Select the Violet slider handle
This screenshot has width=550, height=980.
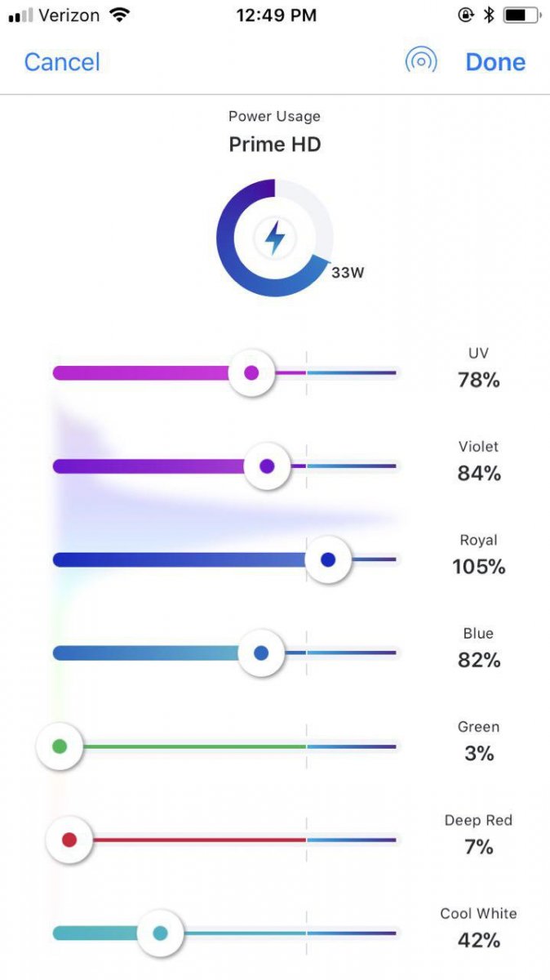266,466
